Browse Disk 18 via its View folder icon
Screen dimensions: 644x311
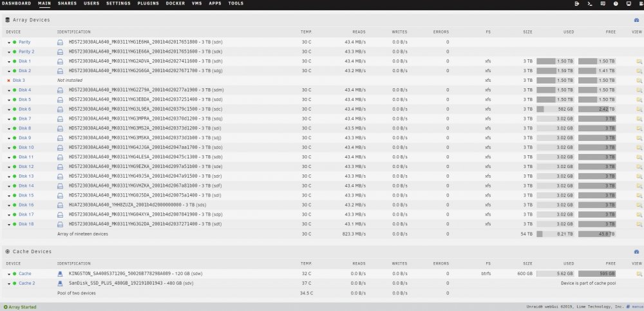click(x=639, y=224)
